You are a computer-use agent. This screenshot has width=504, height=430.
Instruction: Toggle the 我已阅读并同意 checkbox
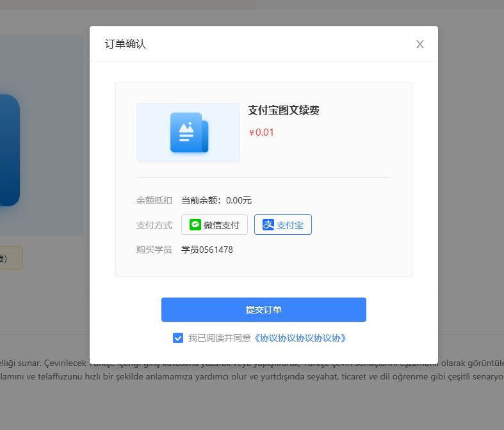click(x=178, y=338)
